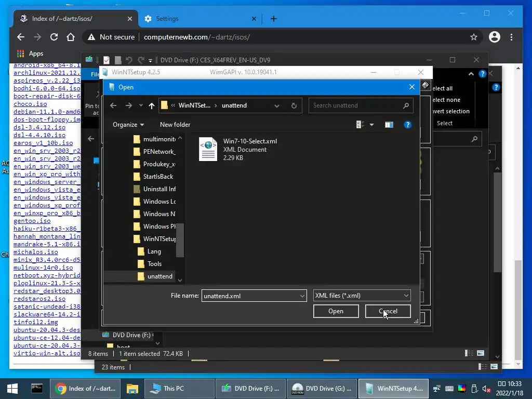Change the view layout icon
Viewport: 532px width, 399px height.
[x=361, y=125]
